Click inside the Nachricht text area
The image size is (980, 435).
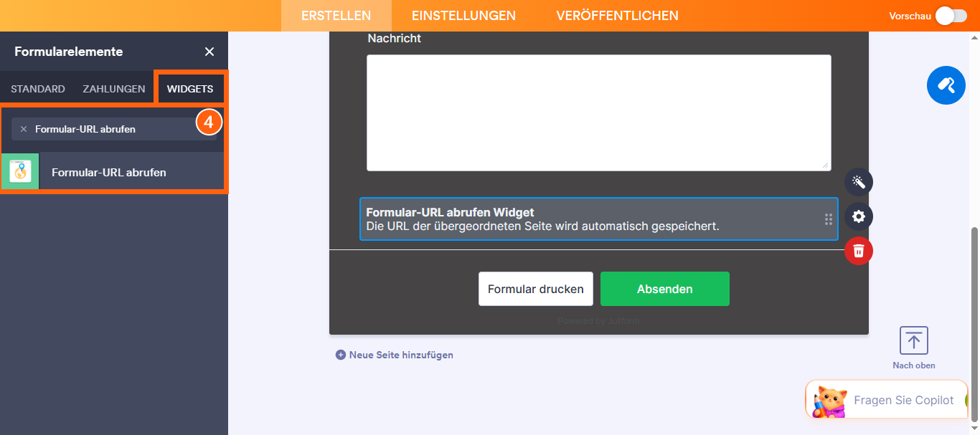tap(598, 113)
